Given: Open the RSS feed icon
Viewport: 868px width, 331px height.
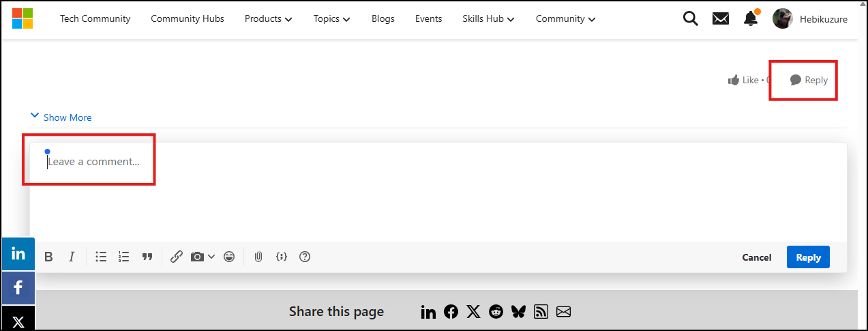Looking at the screenshot, I should [541, 312].
